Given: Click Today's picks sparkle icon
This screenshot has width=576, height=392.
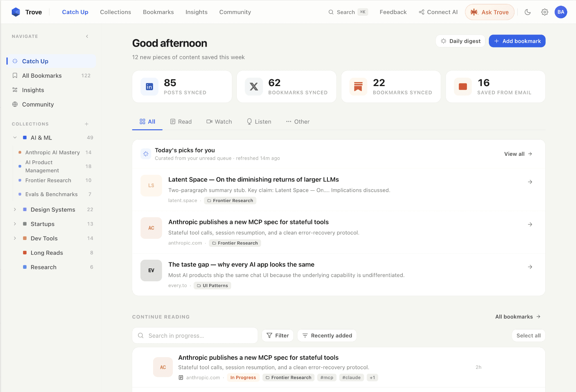Looking at the screenshot, I should 146,154.
